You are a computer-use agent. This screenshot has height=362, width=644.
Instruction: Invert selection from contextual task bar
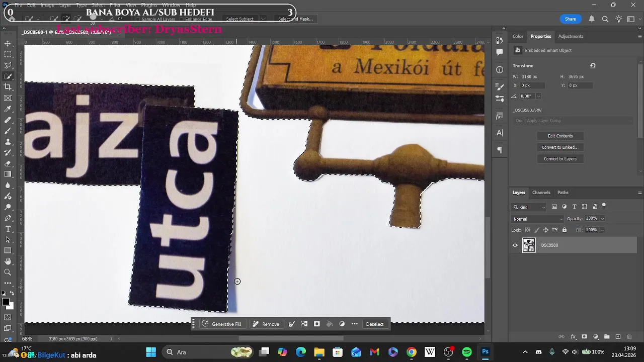304,324
